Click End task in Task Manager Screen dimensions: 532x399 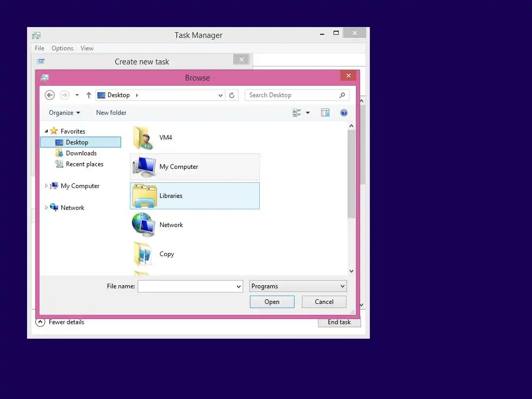(x=339, y=322)
